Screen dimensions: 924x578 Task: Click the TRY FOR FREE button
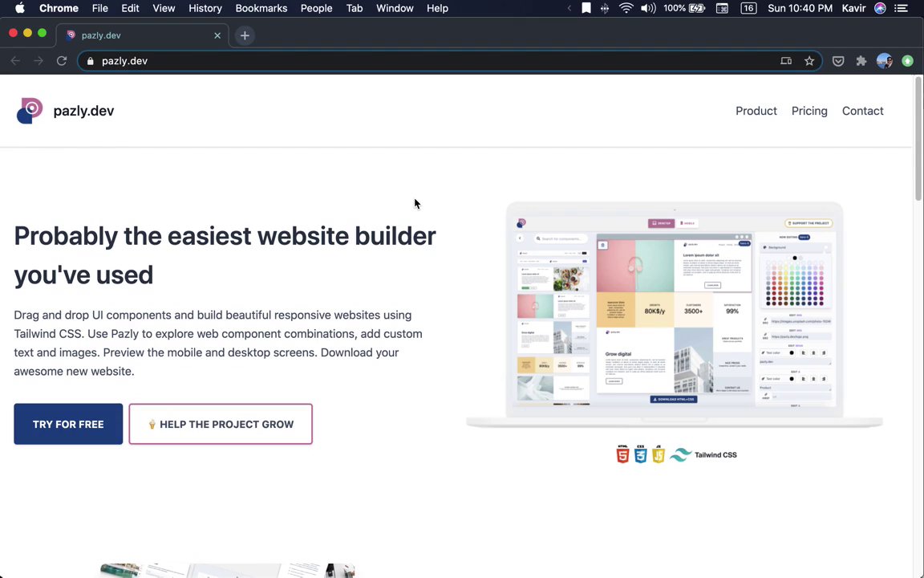tap(68, 424)
